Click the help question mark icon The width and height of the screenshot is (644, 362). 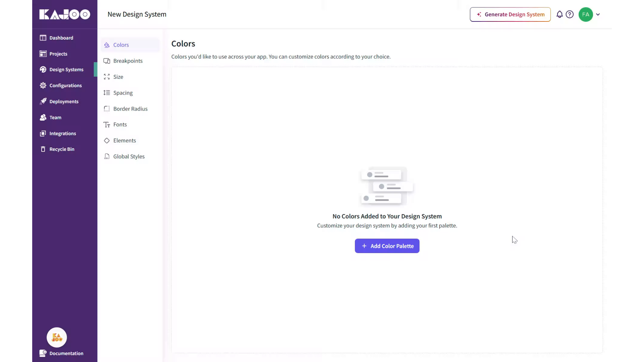click(570, 14)
